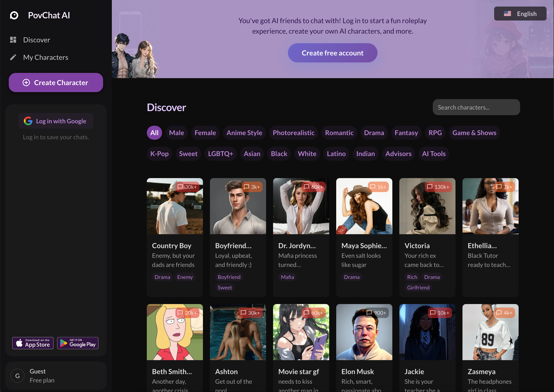Select the Game & Shows filter

click(x=474, y=133)
